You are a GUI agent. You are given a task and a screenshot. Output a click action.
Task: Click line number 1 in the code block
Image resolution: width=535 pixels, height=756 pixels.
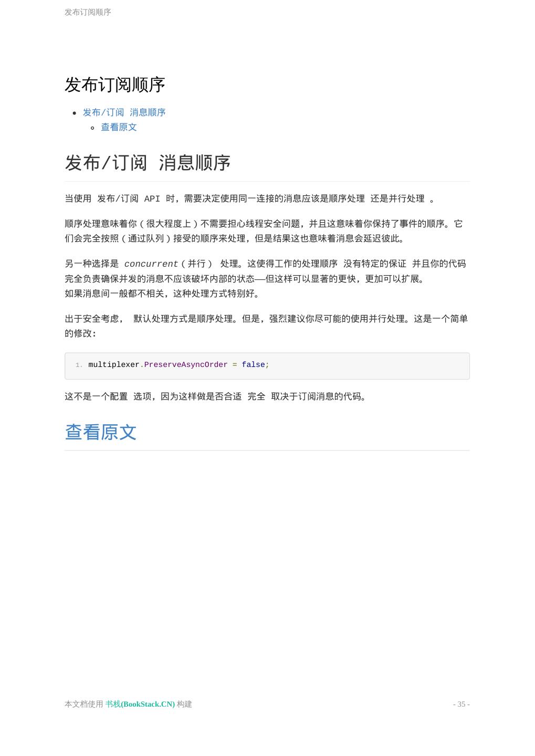coord(79,365)
